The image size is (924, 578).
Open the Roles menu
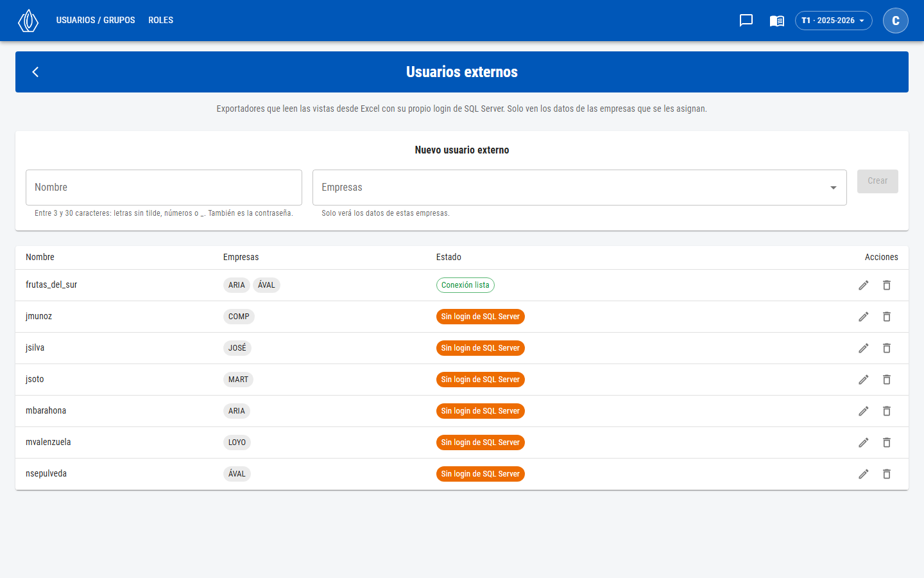(160, 21)
